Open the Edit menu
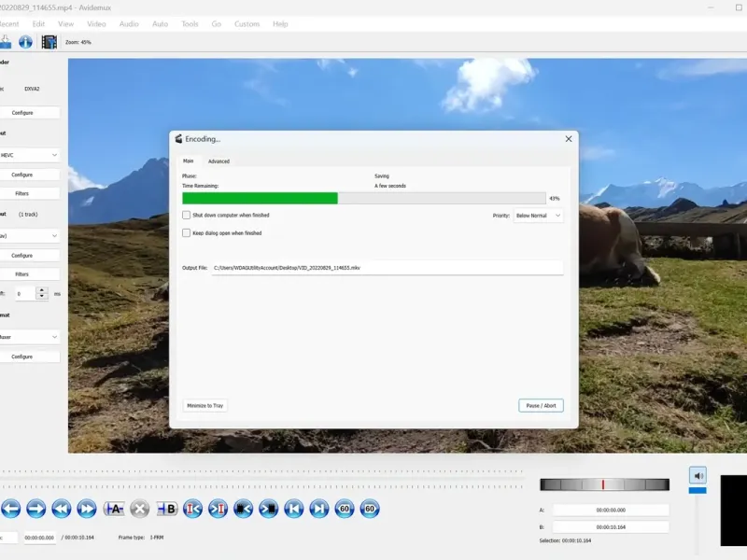The height and width of the screenshot is (560, 747). click(x=38, y=24)
